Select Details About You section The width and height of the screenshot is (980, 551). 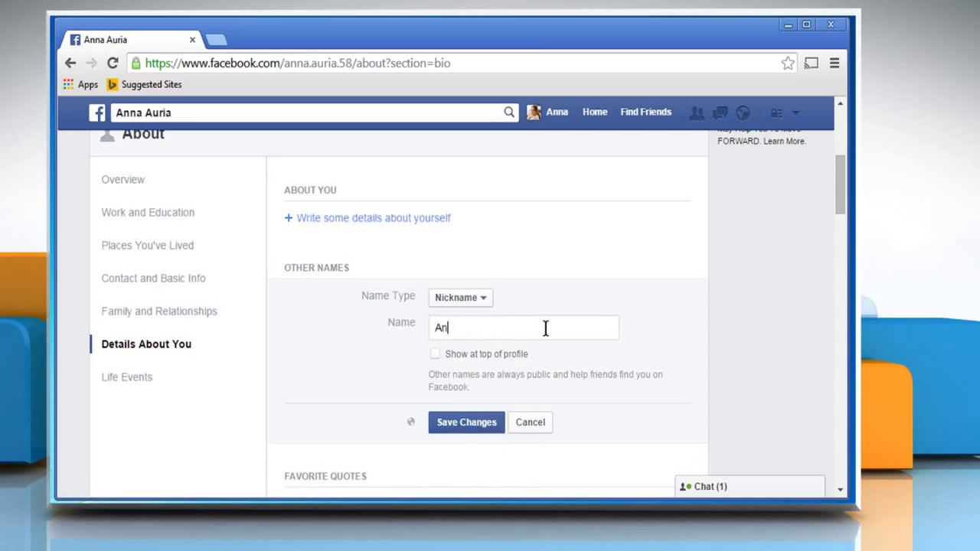(146, 344)
